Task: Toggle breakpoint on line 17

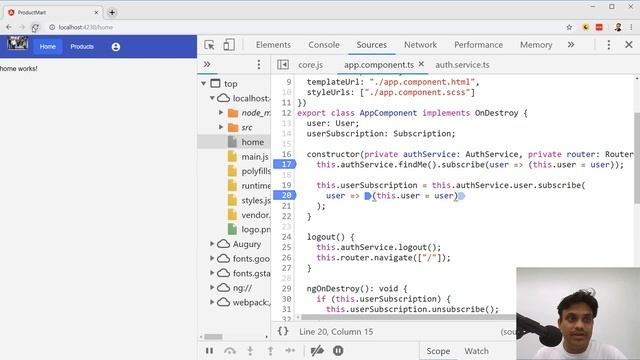Action: pyautogui.click(x=284, y=164)
